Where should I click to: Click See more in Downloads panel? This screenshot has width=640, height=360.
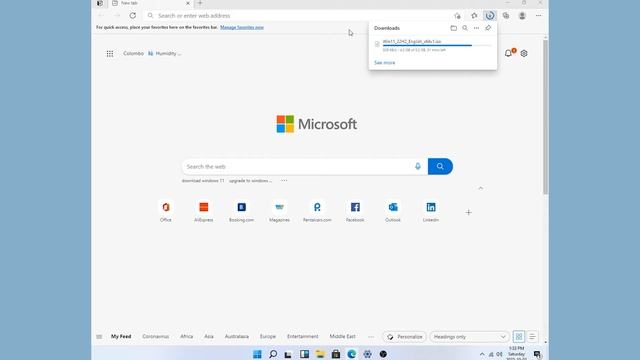pyautogui.click(x=384, y=63)
